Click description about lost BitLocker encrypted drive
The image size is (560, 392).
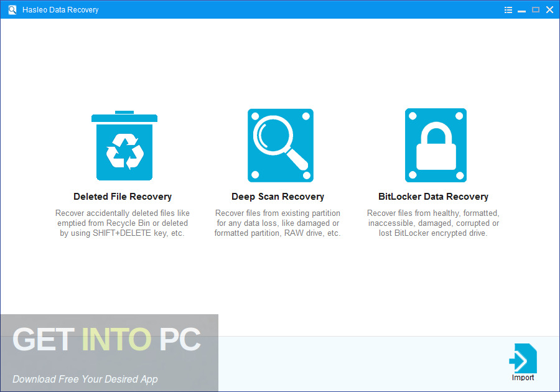coord(433,223)
